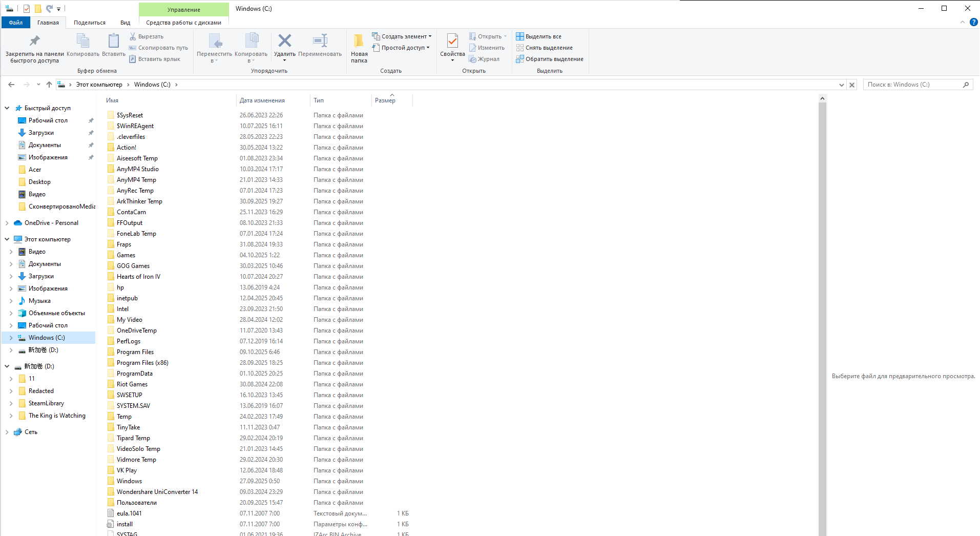Select the Program Files folder
The width and height of the screenshot is (980, 536).
pos(135,352)
